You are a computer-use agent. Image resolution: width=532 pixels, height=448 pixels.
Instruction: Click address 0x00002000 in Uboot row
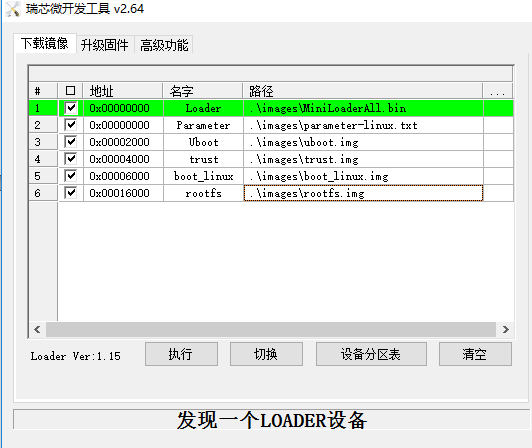[x=124, y=142]
